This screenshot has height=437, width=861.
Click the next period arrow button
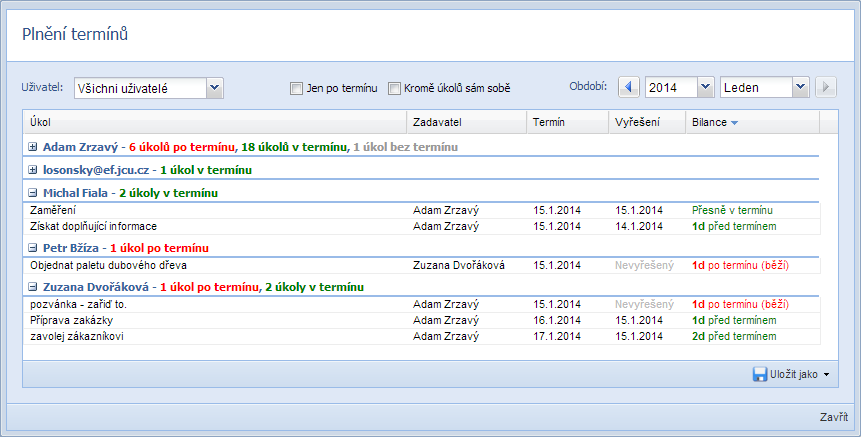[x=826, y=87]
